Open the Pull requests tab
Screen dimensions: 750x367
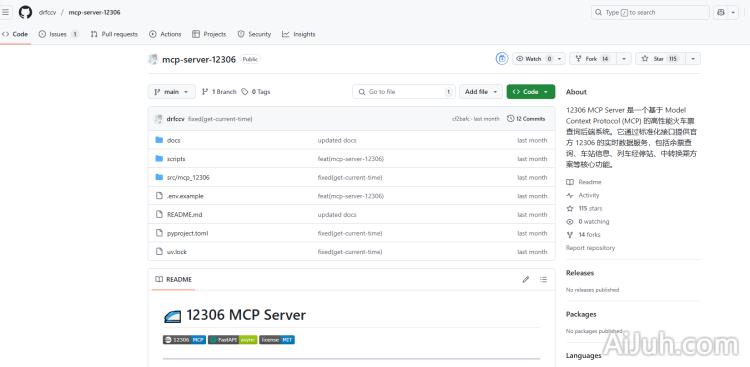coord(114,34)
